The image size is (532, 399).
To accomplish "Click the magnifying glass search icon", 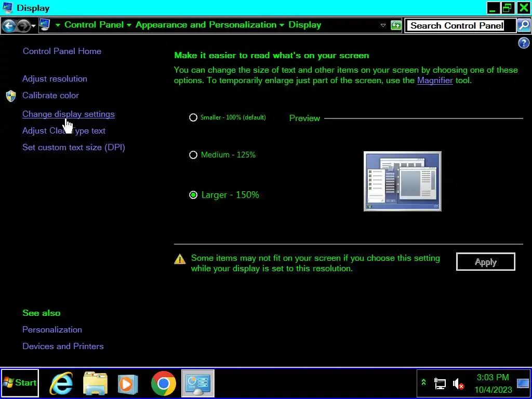I will click(x=524, y=25).
